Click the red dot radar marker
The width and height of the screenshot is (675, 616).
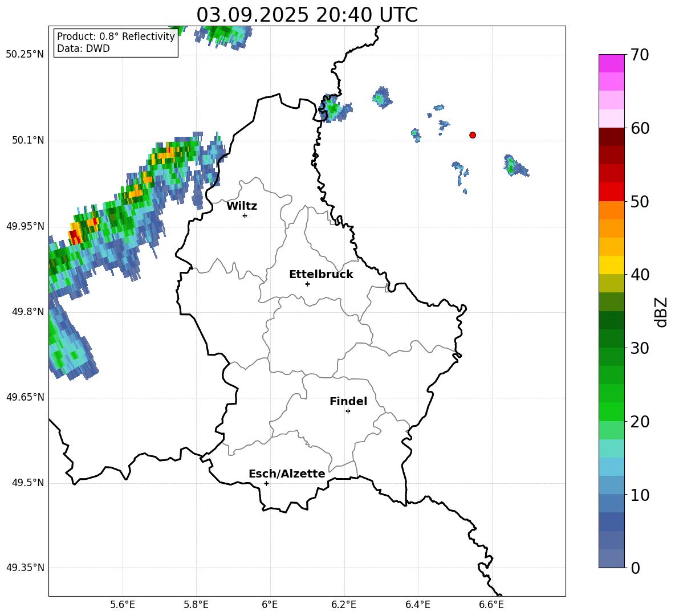[x=473, y=135]
